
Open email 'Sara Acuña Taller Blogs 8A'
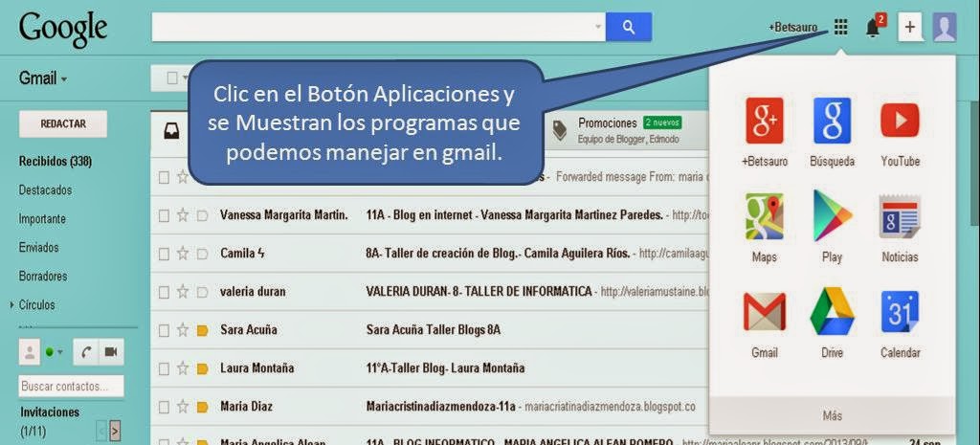click(434, 330)
